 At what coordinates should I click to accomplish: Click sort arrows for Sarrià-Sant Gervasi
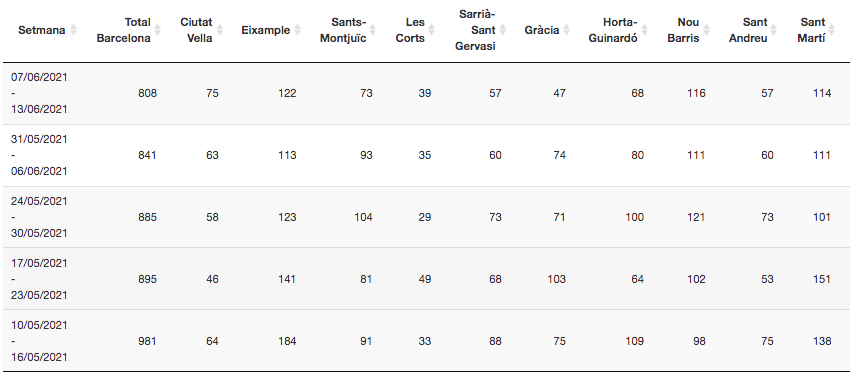pos(503,30)
